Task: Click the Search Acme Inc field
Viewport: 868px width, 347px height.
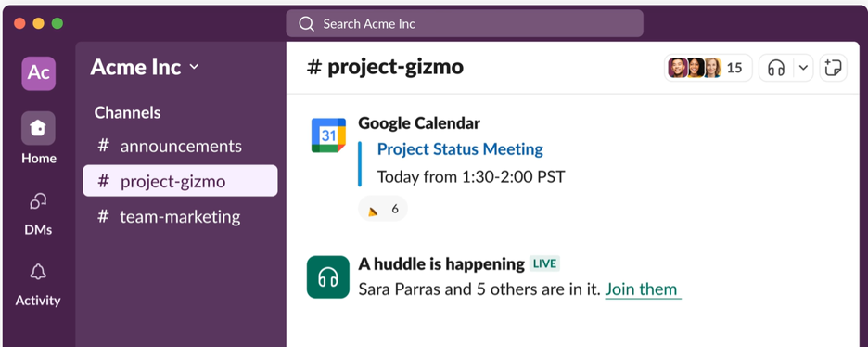Action: click(x=465, y=24)
